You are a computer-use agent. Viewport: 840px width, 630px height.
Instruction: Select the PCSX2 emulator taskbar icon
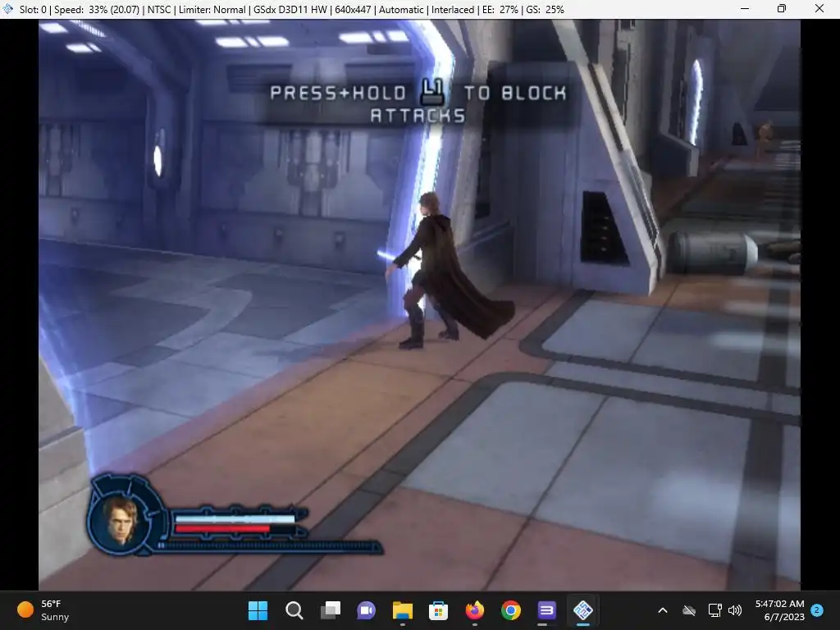click(583, 610)
